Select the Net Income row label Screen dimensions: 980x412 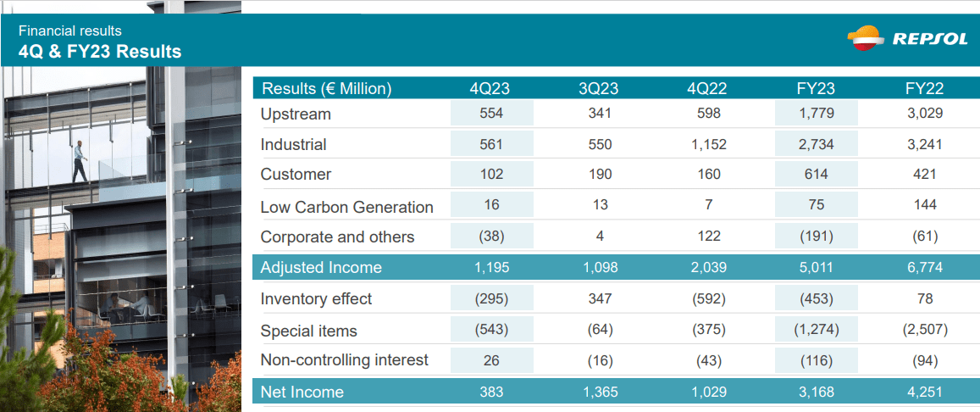click(x=302, y=392)
